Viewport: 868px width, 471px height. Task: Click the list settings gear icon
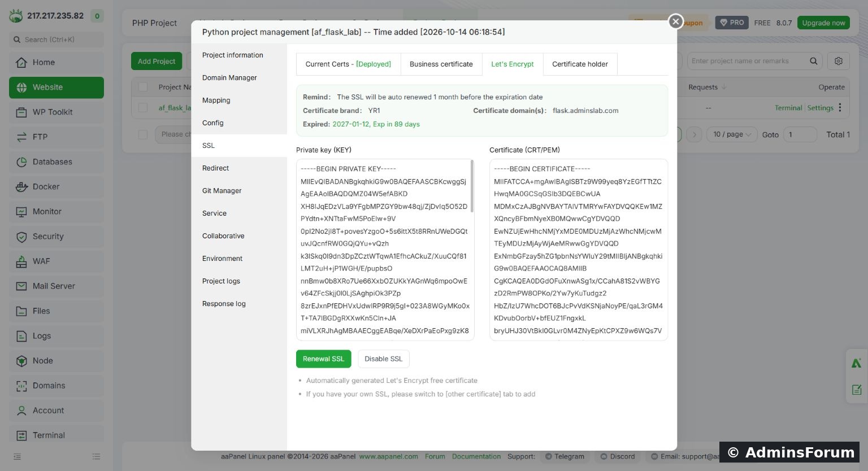(x=839, y=61)
